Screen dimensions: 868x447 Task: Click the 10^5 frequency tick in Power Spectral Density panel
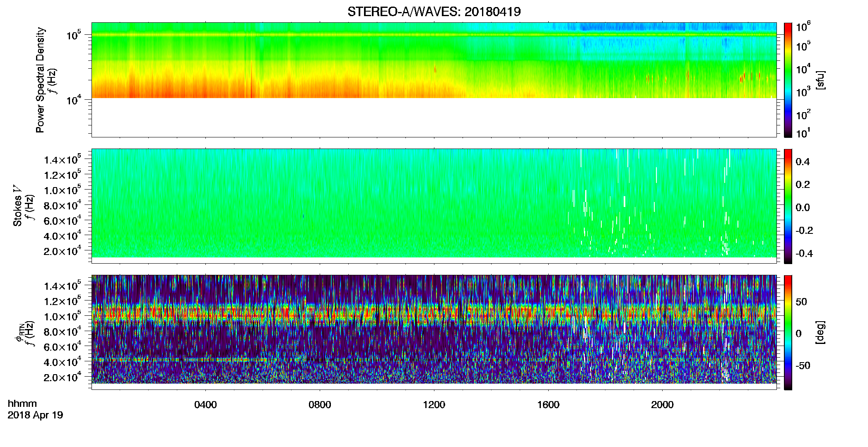[73, 34]
